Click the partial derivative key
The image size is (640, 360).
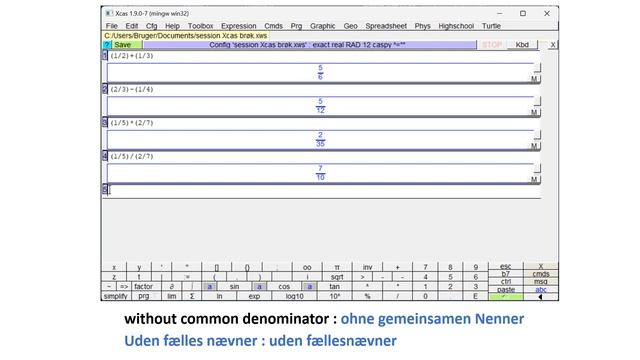(172, 287)
